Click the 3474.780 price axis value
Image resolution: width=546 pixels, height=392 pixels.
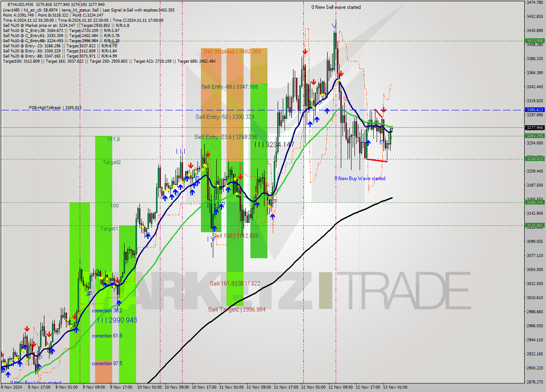(x=534, y=3)
